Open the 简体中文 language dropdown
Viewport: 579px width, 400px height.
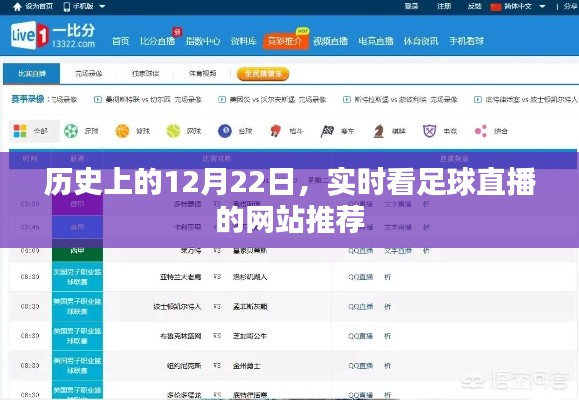[x=518, y=6]
